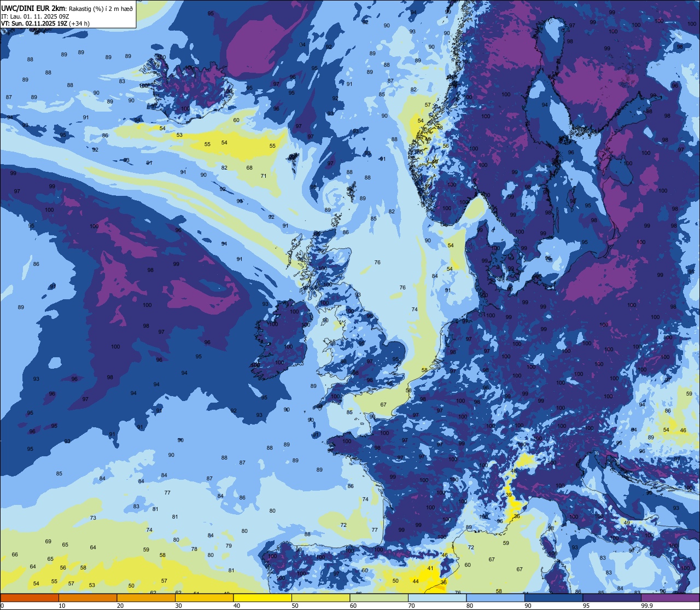Select the 95–99.9 indigo legend segment

click(612, 597)
